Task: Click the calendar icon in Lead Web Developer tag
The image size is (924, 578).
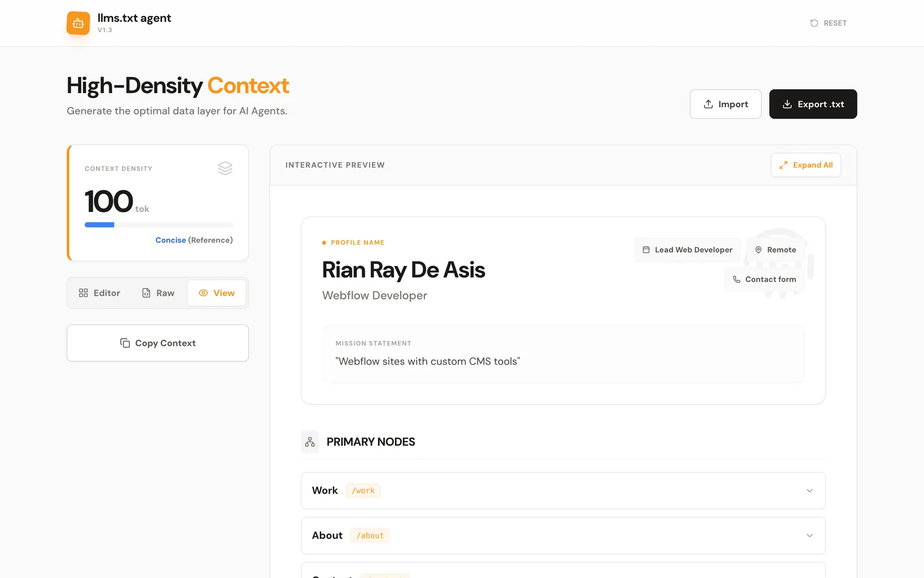Action: tap(646, 250)
